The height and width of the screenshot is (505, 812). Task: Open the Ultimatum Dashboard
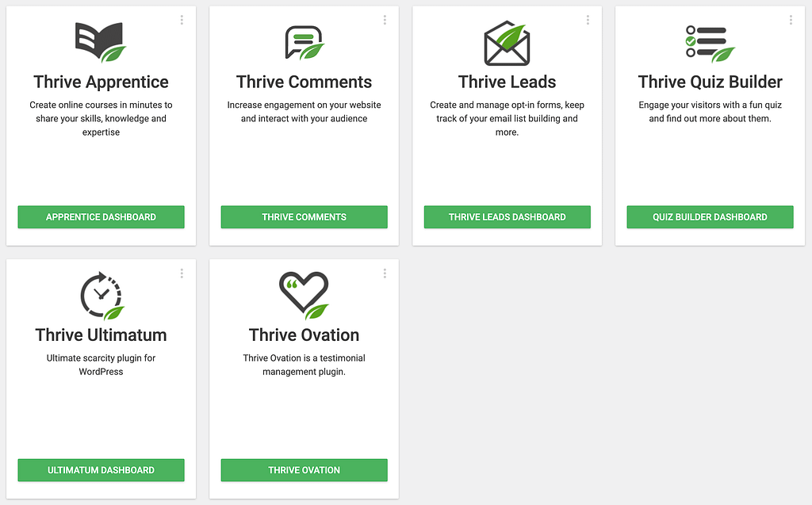click(101, 470)
